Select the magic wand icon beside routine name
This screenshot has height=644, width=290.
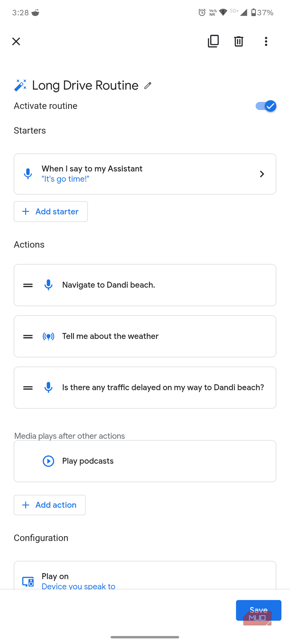point(21,85)
